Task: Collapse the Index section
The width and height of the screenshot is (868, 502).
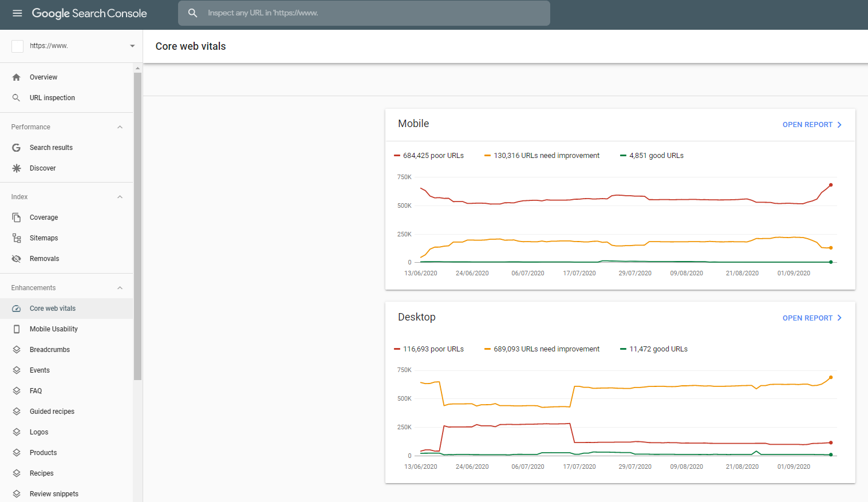Action: pos(120,197)
